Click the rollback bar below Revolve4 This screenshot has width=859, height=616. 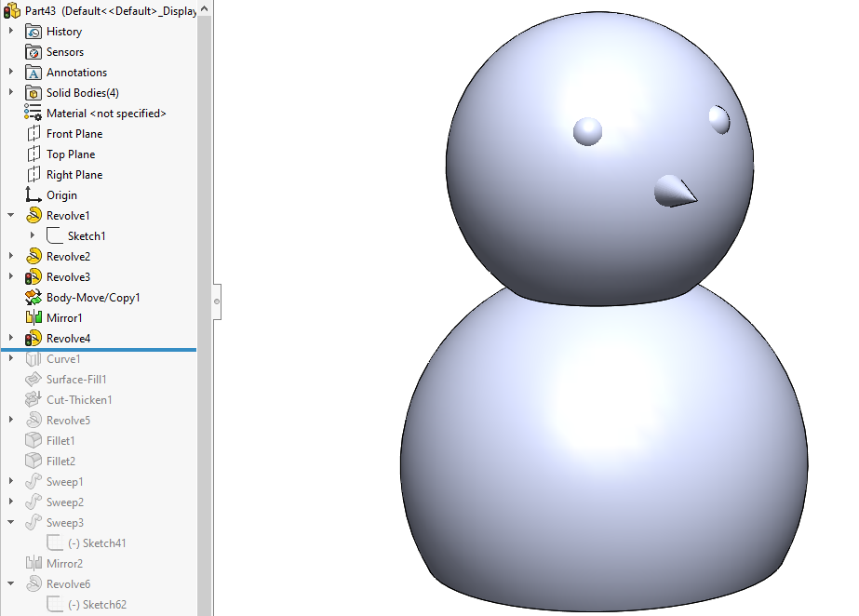tap(99, 349)
